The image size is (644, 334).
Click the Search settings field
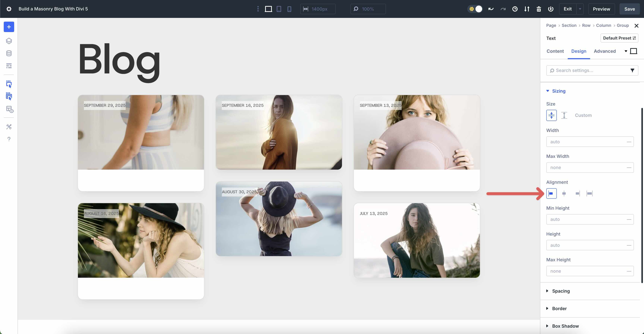pyautogui.click(x=588, y=70)
